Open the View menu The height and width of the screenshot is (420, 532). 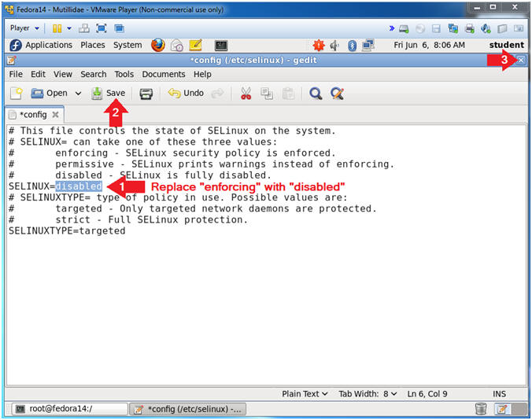[x=63, y=74]
